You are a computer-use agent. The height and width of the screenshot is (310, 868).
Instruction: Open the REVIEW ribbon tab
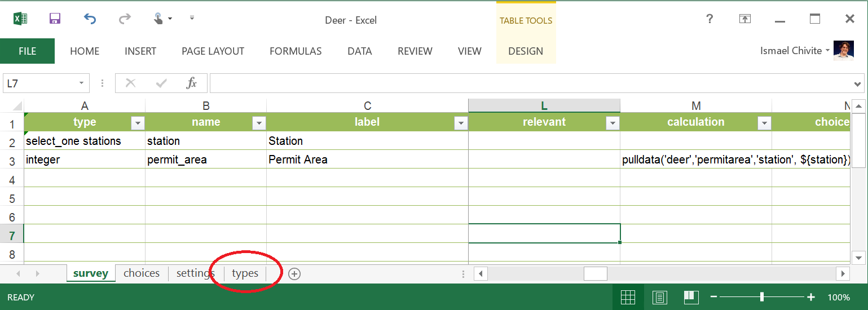[x=415, y=51]
